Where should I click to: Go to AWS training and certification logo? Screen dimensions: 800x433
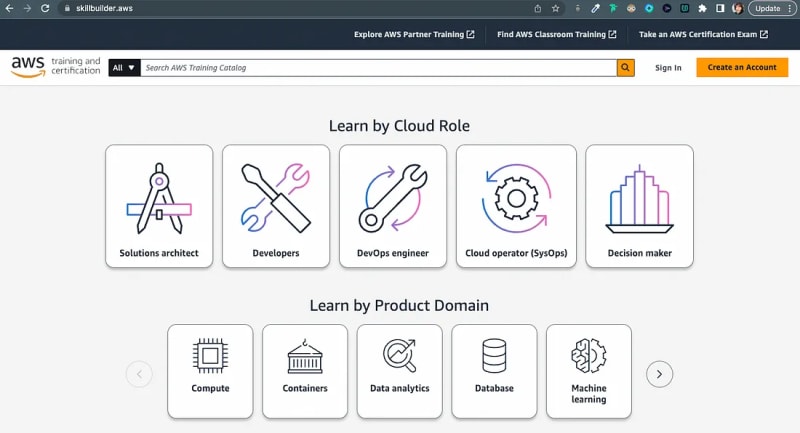(x=56, y=67)
